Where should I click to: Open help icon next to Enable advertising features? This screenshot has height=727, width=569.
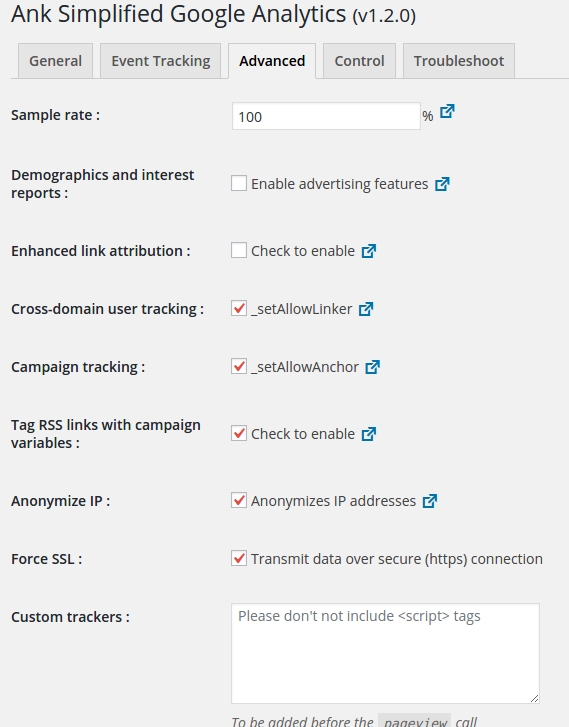tap(442, 184)
